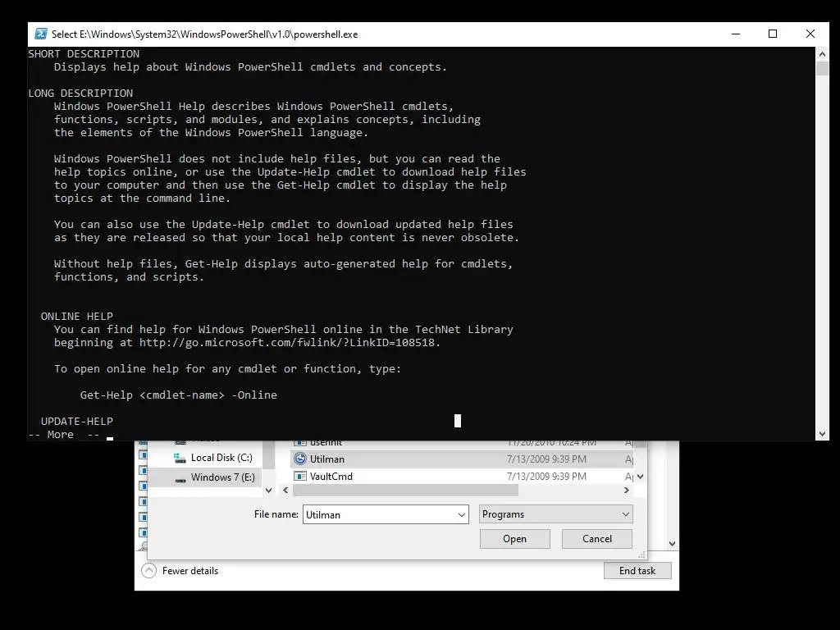Collapse Task Manager with Fewer details

(x=180, y=571)
